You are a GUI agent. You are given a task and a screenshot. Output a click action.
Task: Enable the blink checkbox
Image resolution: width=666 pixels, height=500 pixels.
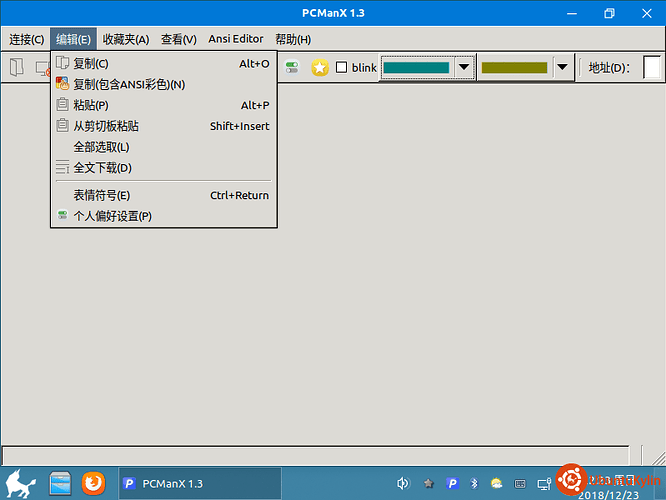[x=341, y=68]
